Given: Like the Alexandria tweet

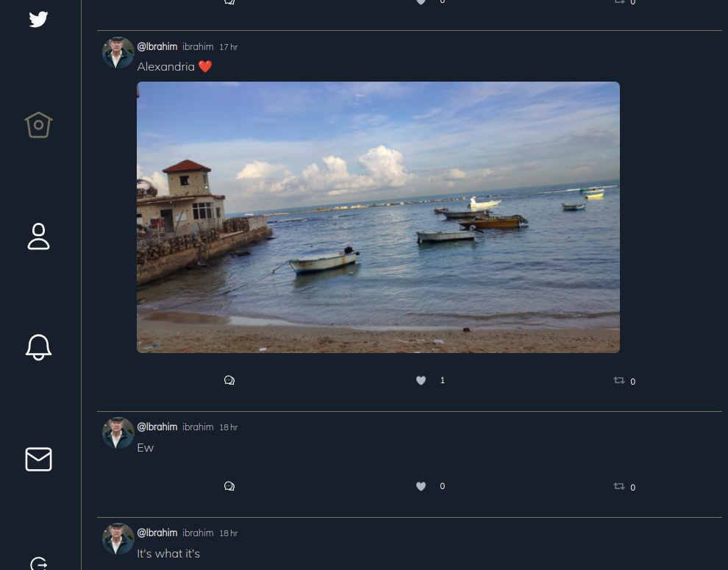Looking at the screenshot, I should (421, 380).
